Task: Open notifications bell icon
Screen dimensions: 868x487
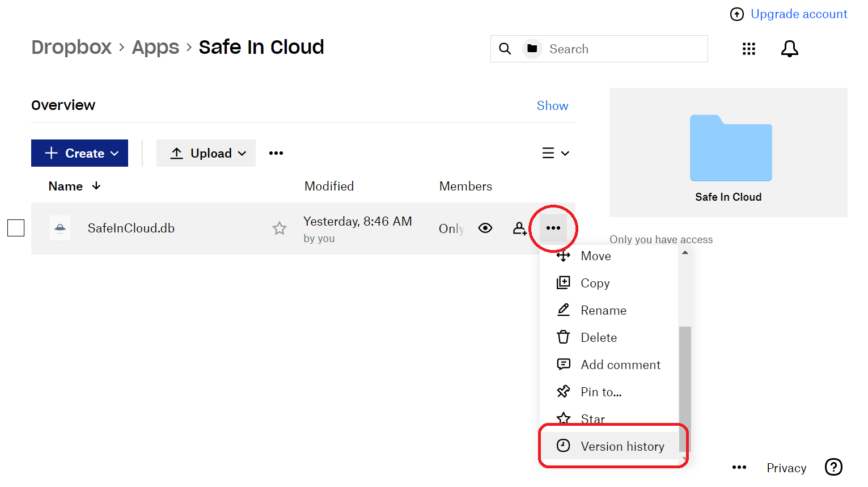Action: tap(790, 49)
